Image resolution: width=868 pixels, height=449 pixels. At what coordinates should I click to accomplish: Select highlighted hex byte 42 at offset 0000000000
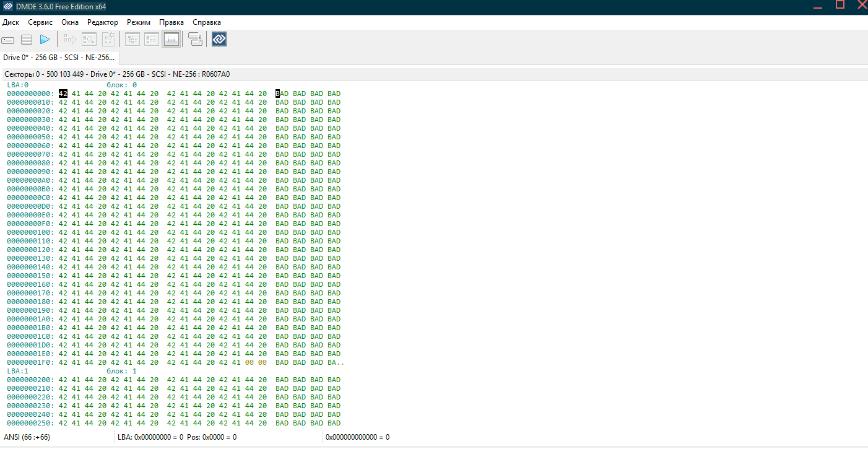63,94
